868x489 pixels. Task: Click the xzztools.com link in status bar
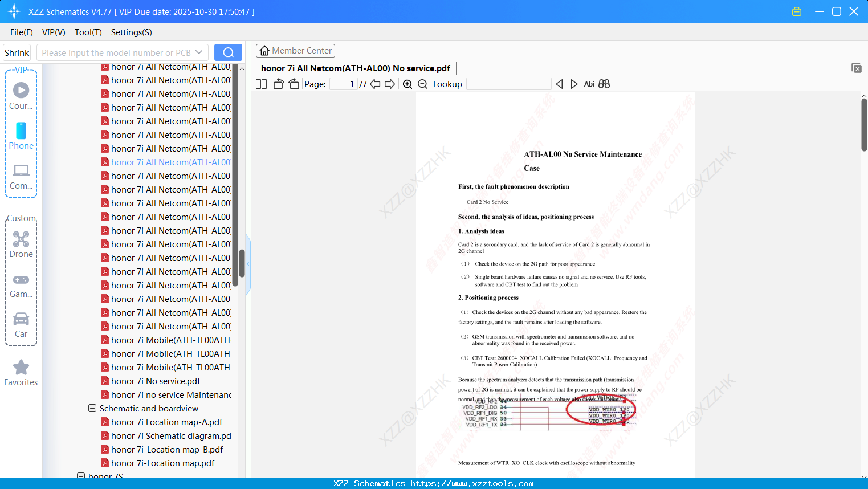(472, 483)
